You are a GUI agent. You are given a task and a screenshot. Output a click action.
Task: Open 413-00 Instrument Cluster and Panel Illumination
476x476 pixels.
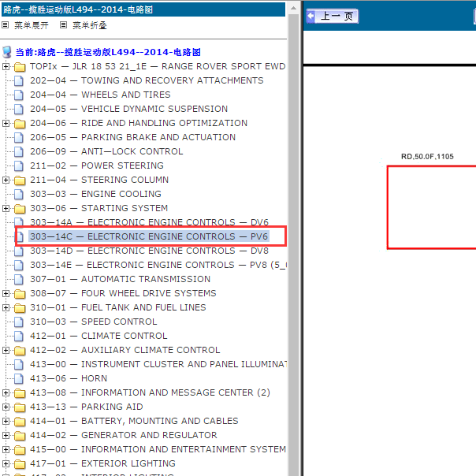(x=158, y=364)
